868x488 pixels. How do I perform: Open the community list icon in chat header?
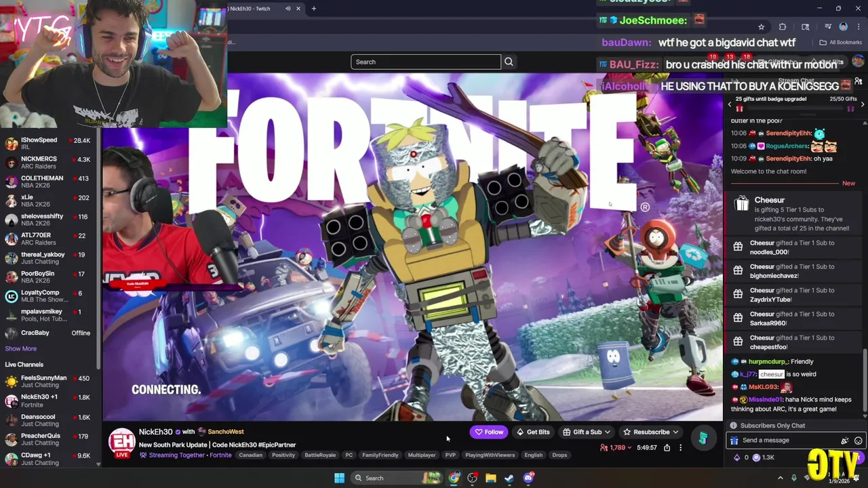(x=858, y=81)
